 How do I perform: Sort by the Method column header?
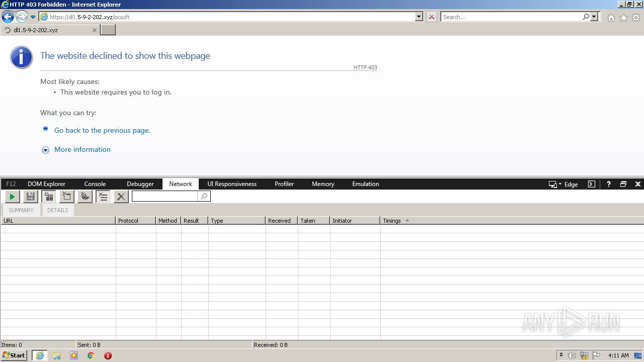[x=169, y=221]
